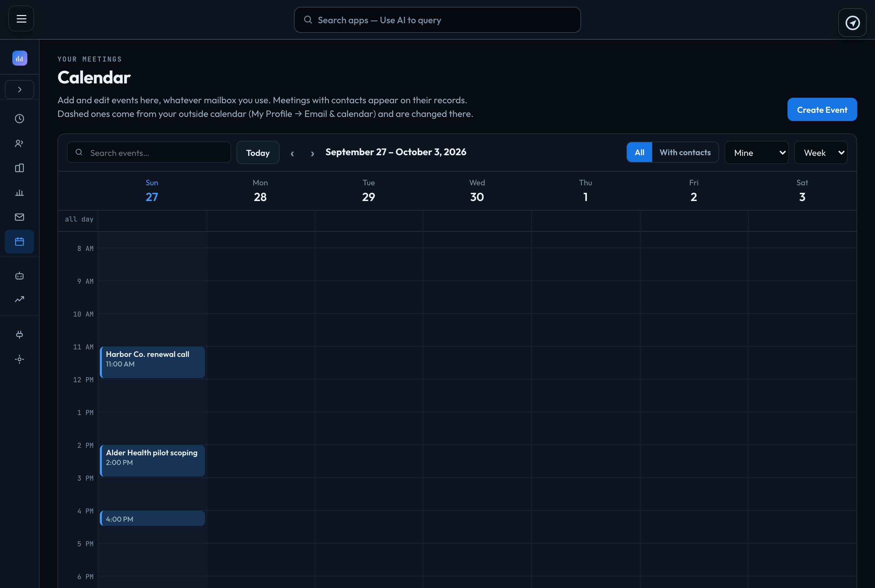Click the search magnifier icon in top bar

coord(308,20)
